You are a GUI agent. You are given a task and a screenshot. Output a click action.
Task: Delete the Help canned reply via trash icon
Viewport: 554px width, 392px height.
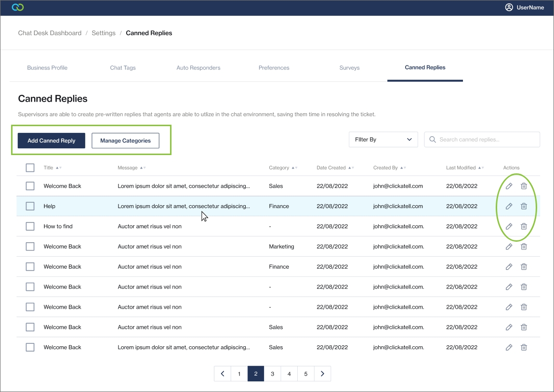click(524, 206)
